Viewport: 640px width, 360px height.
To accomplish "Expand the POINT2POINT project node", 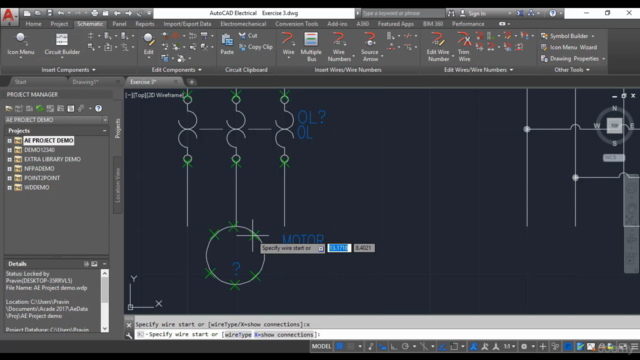I will pyautogui.click(x=9, y=178).
